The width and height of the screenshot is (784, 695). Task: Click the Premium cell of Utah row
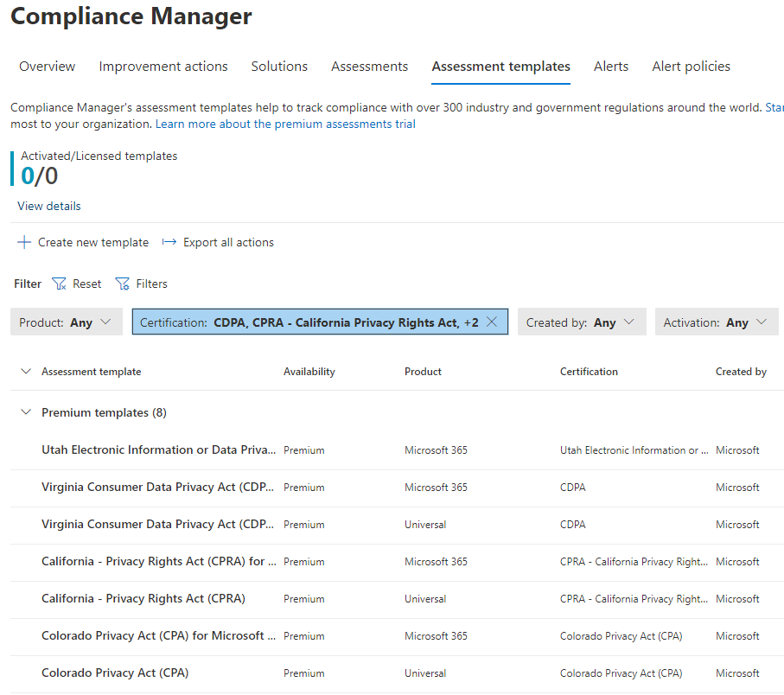[x=304, y=450]
